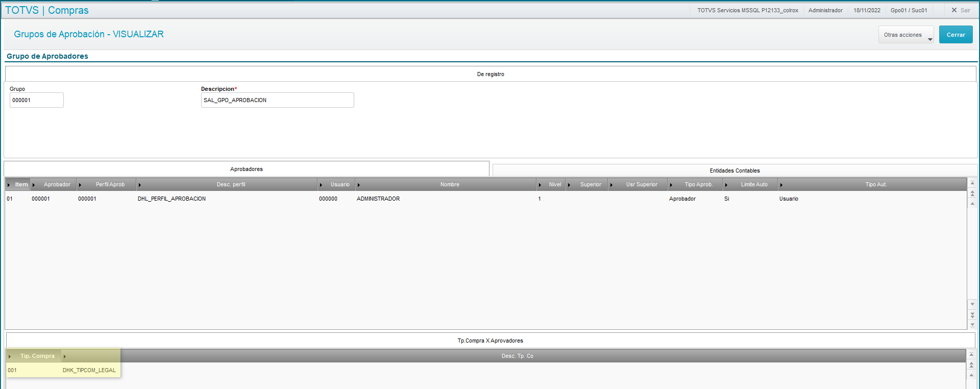Page down in the Aprobadores grid

click(972, 314)
